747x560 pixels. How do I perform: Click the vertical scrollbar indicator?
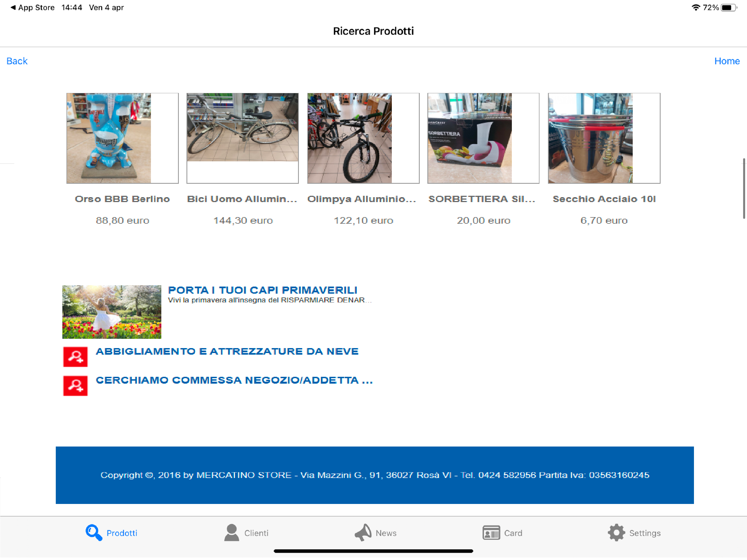click(x=744, y=189)
